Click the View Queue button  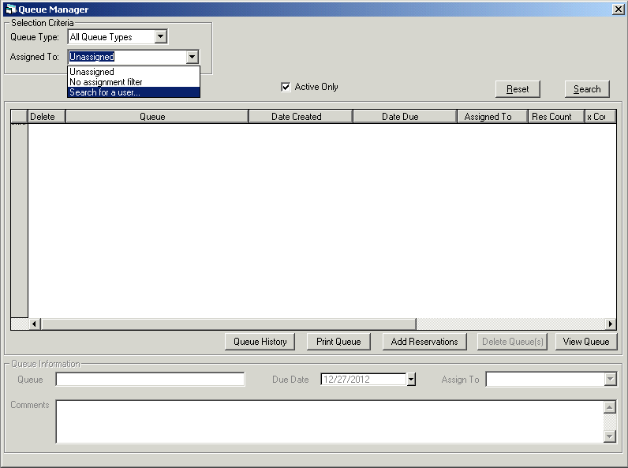tap(586, 342)
